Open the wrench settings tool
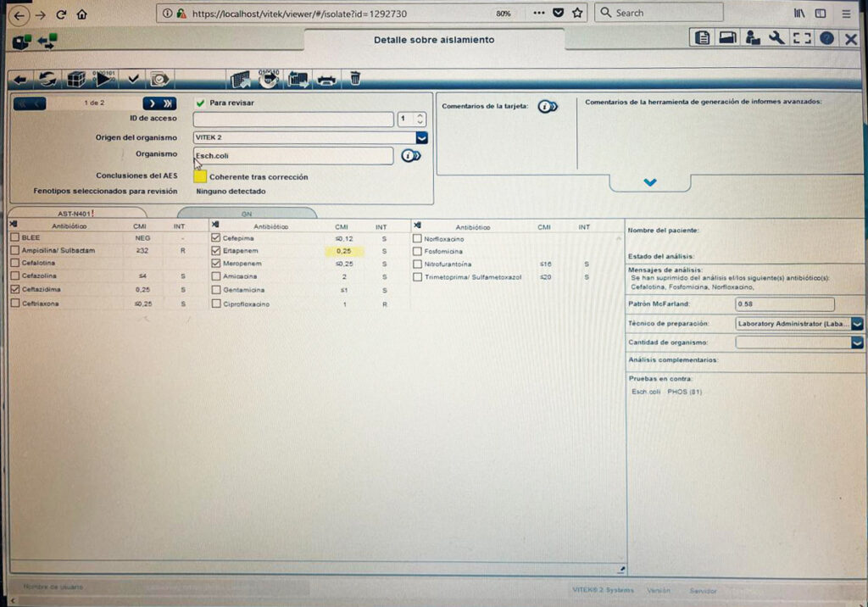 tap(776, 38)
